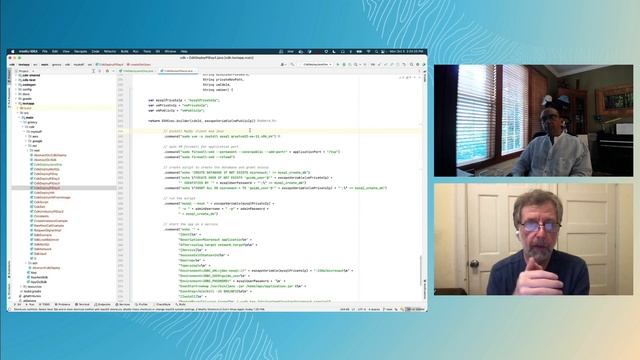Open the Project view selector dropdown
This screenshot has width=640, height=360.
[25, 71]
